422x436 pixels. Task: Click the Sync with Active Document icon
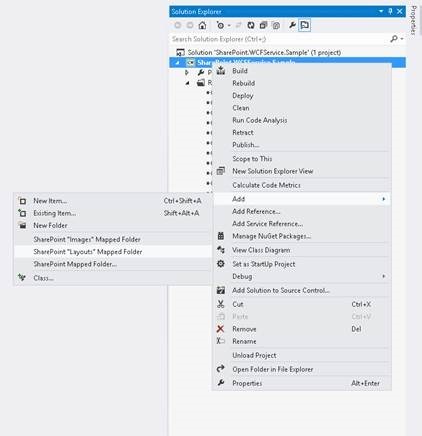pyautogui.click(x=238, y=25)
